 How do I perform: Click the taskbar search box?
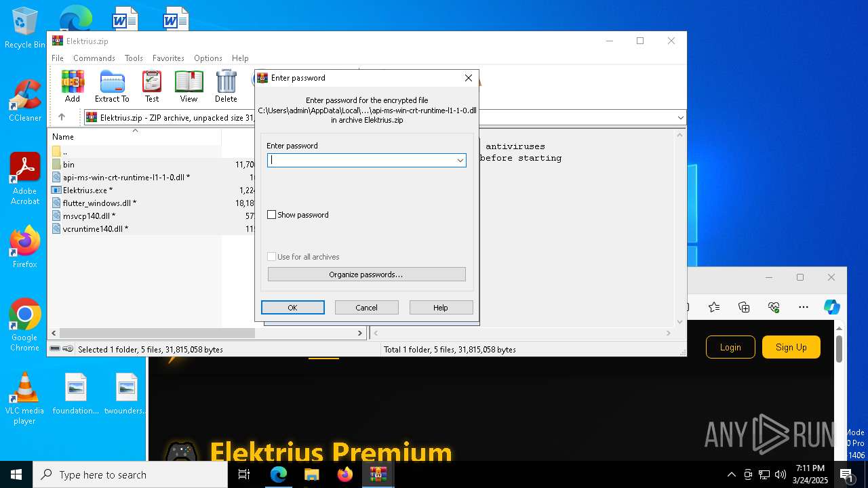130,474
